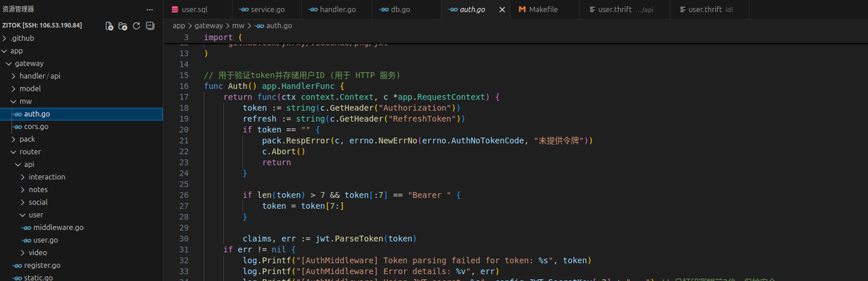The image size is (868, 281).
Task: Collapse the router's api folder
Action: click(x=81, y=165)
